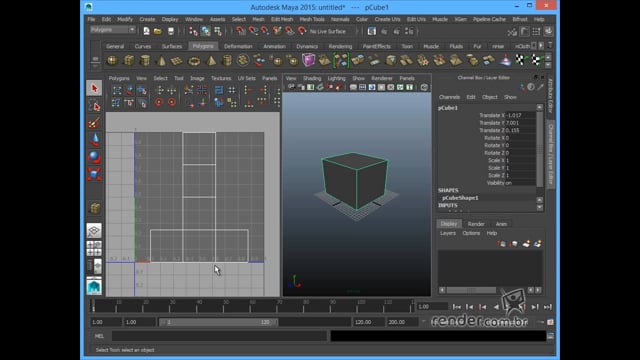
Task: Click the first snap magnet icon
Action: (x=240, y=31)
